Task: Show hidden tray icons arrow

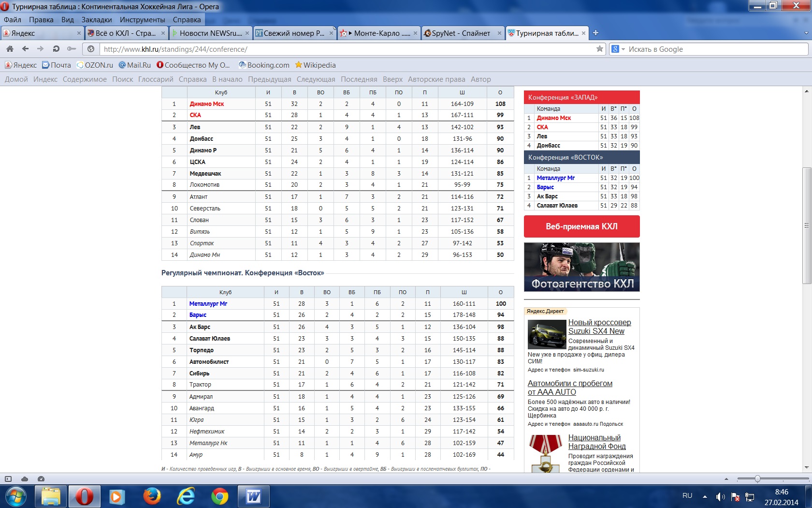Action: tap(705, 497)
